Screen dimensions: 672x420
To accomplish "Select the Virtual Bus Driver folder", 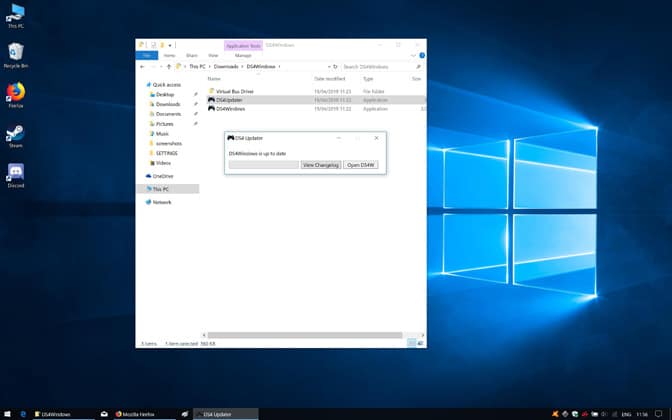I will (x=316, y=91).
